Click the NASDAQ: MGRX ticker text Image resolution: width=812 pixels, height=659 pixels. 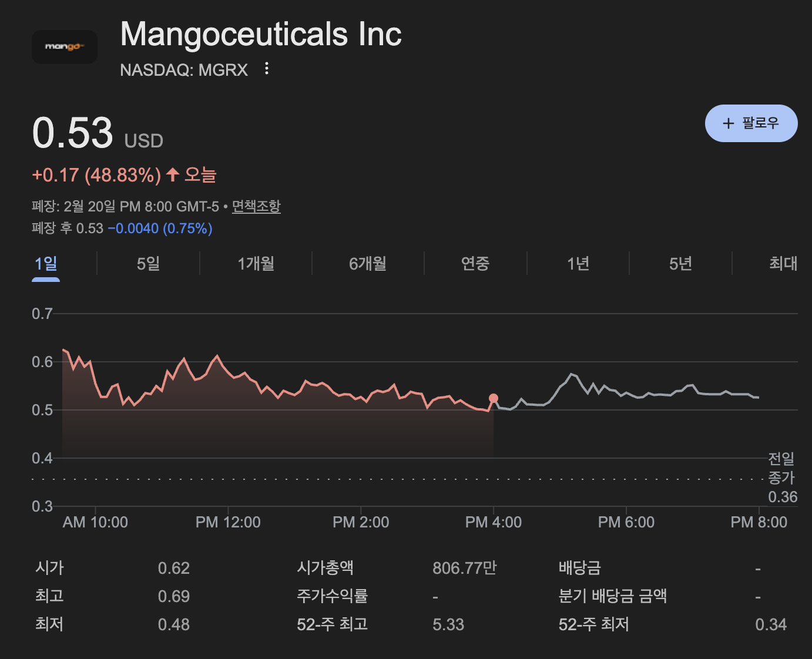click(184, 70)
